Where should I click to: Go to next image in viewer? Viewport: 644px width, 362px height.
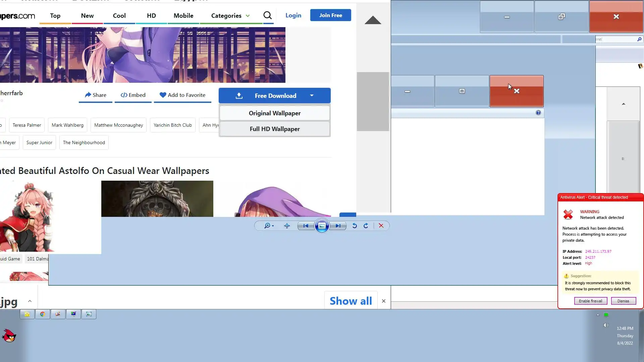click(x=338, y=226)
